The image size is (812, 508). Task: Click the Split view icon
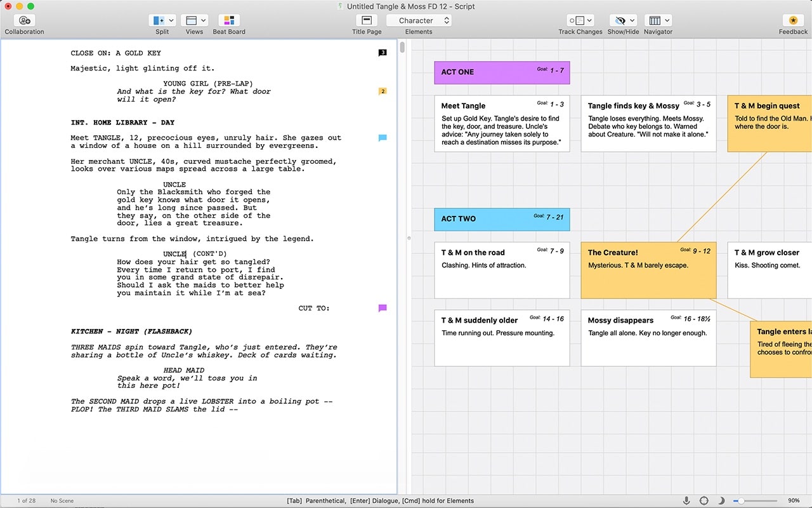(x=159, y=20)
